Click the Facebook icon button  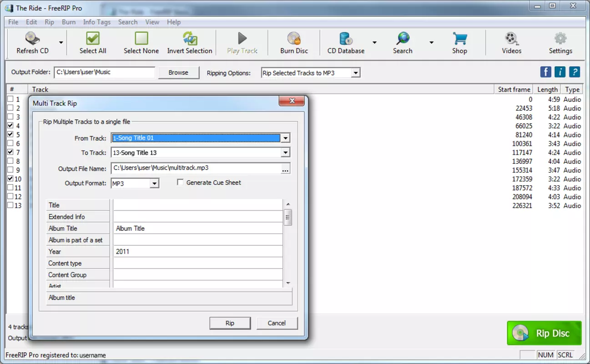[545, 72]
